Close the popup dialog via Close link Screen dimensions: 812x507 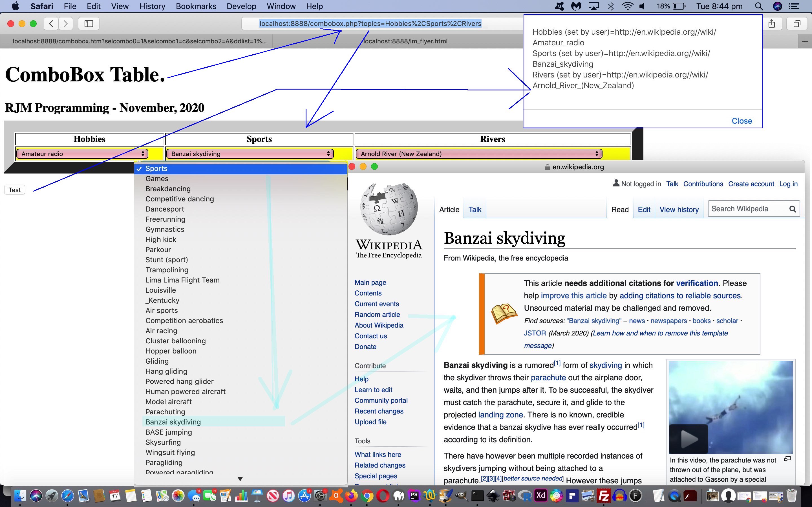[x=742, y=121]
